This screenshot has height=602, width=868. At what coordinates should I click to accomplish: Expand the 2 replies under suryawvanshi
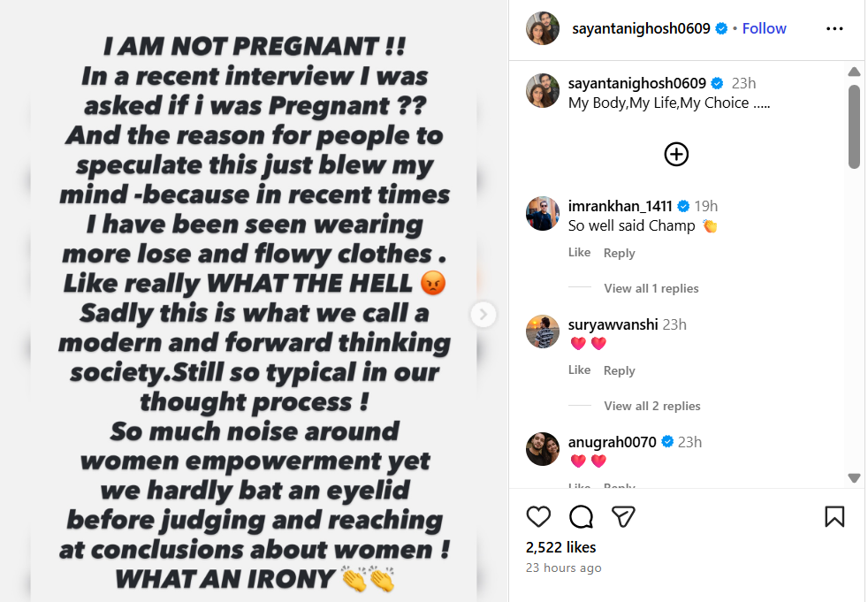point(651,406)
